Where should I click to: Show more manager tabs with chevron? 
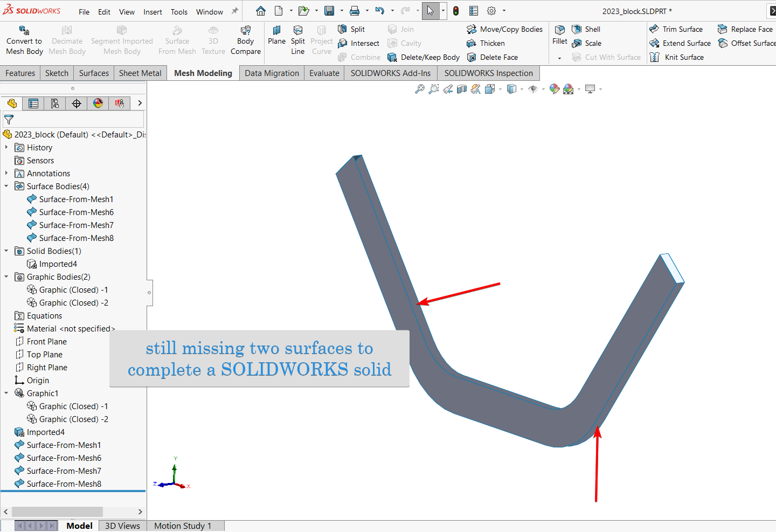tap(140, 103)
